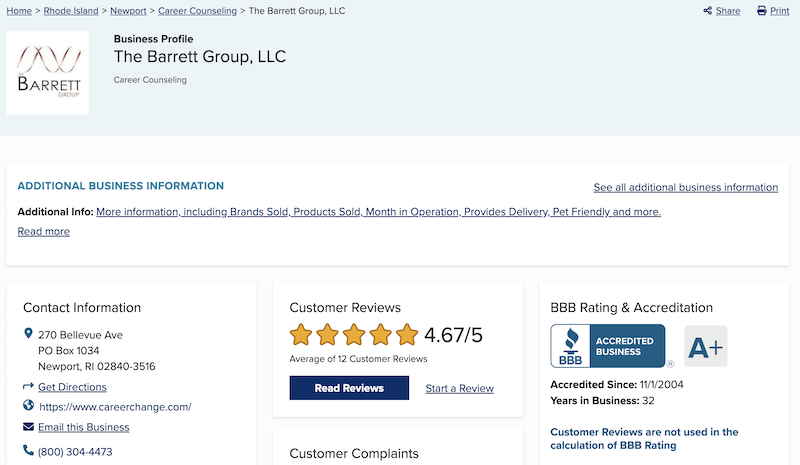This screenshot has height=465, width=800.
Task: Click the five-star rating display
Action: coord(354,335)
